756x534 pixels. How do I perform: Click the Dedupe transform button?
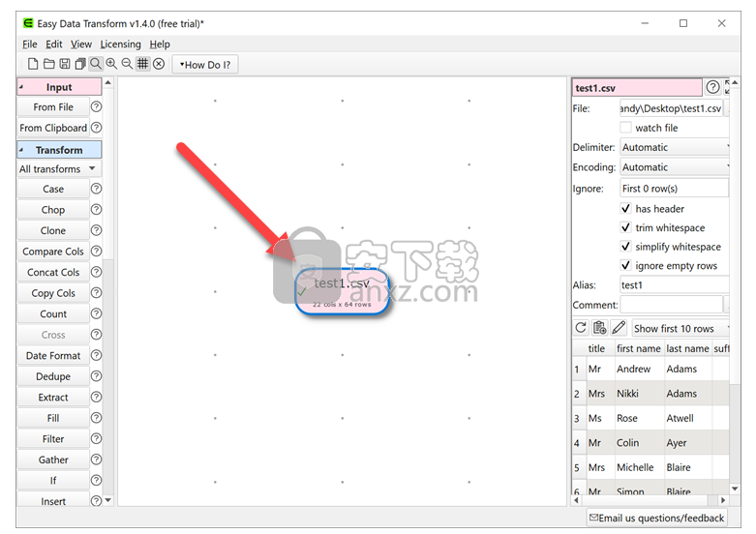point(53,376)
